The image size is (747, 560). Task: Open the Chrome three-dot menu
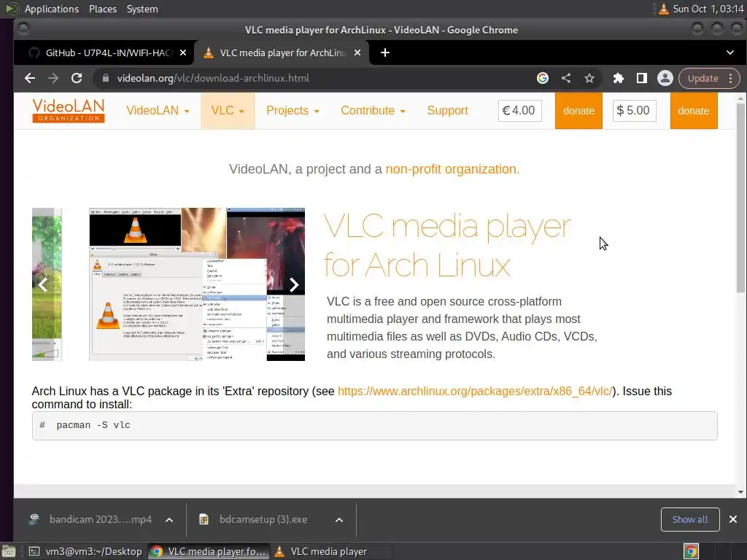click(731, 78)
